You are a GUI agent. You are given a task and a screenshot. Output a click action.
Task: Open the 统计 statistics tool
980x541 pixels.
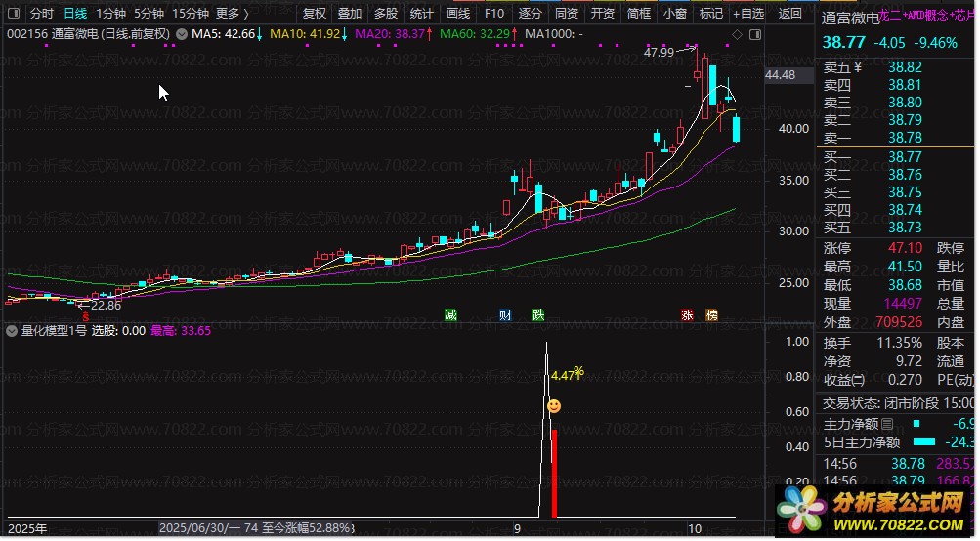tap(422, 13)
